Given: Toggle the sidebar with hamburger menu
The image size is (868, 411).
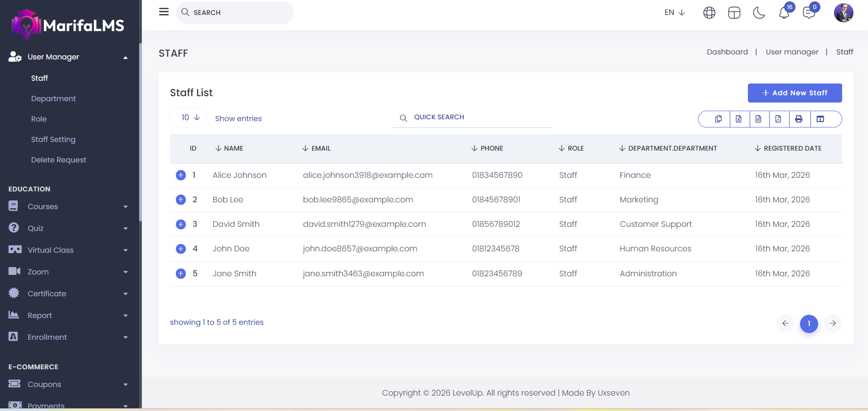Looking at the screenshot, I should 164,12.
